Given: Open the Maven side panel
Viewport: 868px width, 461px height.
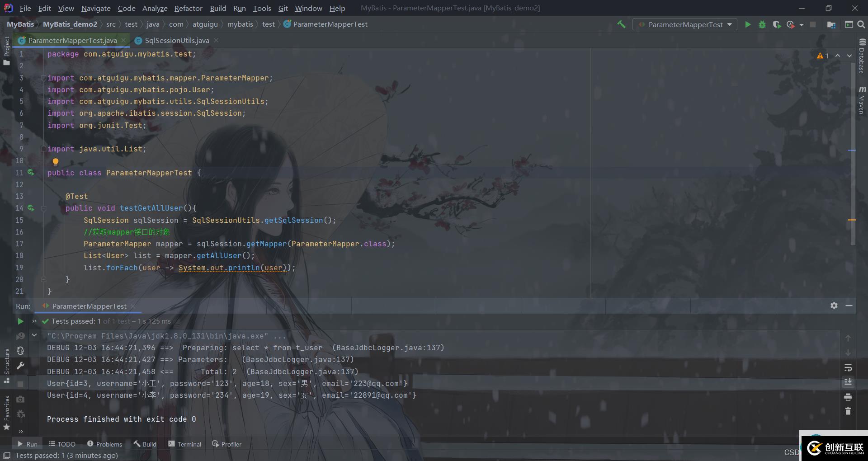Looking at the screenshot, I should pyautogui.click(x=862, y=100).
